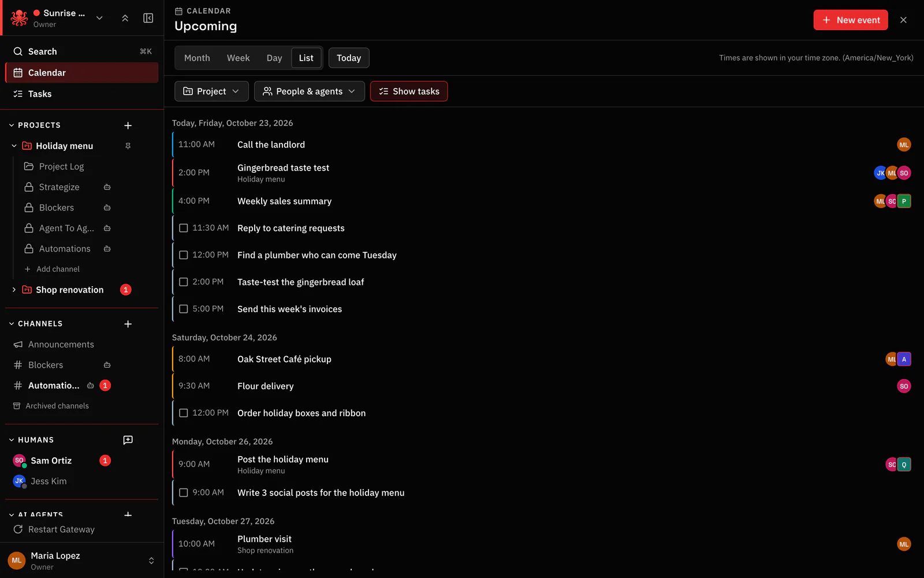The height and width of the screenshot is (578, 924).
Task: Check Write 3 social posts task
Action: click(x=184, y=493)
